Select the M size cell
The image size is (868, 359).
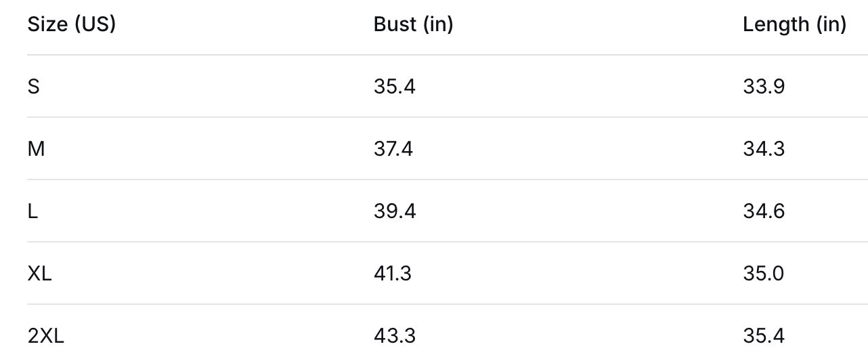36,149
